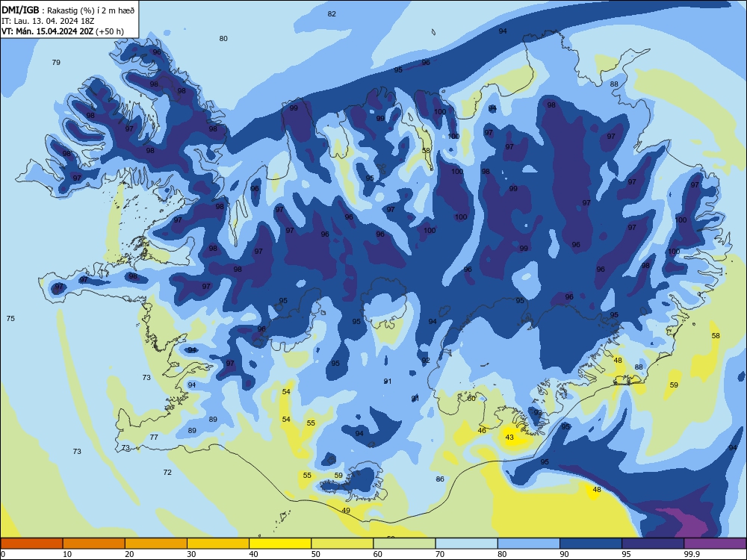This screenshot has width=747, height=560.
Task: Click the 'VT: Mán. 15.04.2024 20Z (+50 h)' line
Action: coord(63,31)
